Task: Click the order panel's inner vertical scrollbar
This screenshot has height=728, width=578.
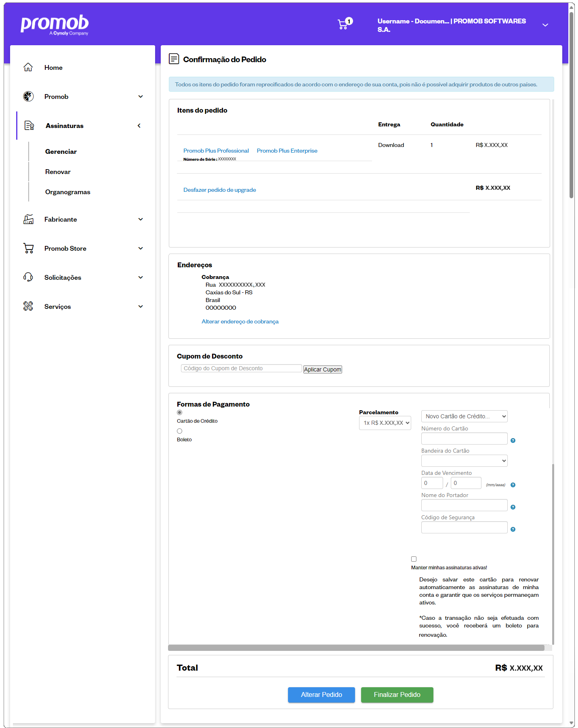Action: click(x=553, y=554)
